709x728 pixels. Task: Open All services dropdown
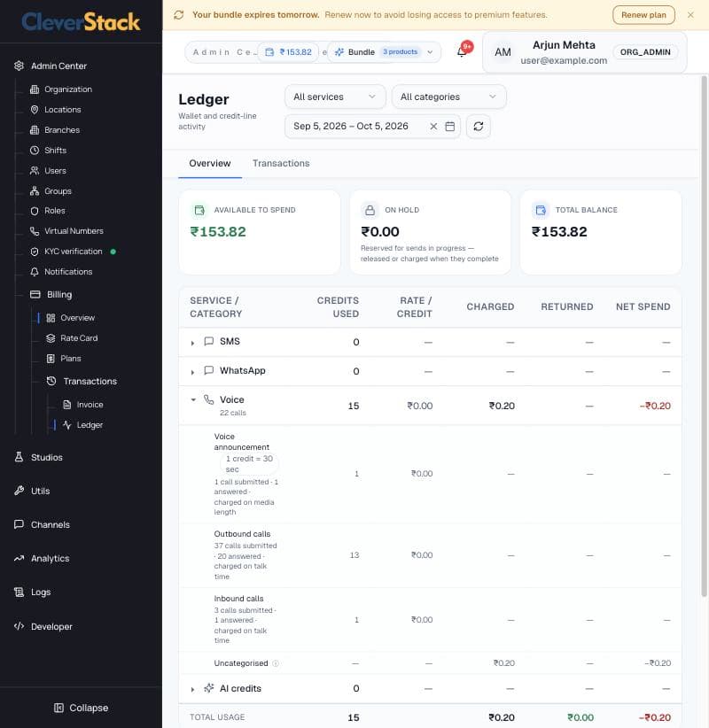335,97
